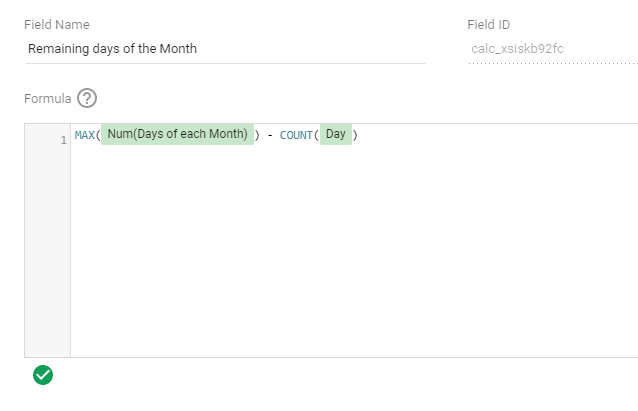Place cursor after the Day closing parenthesis

[358, 135]
